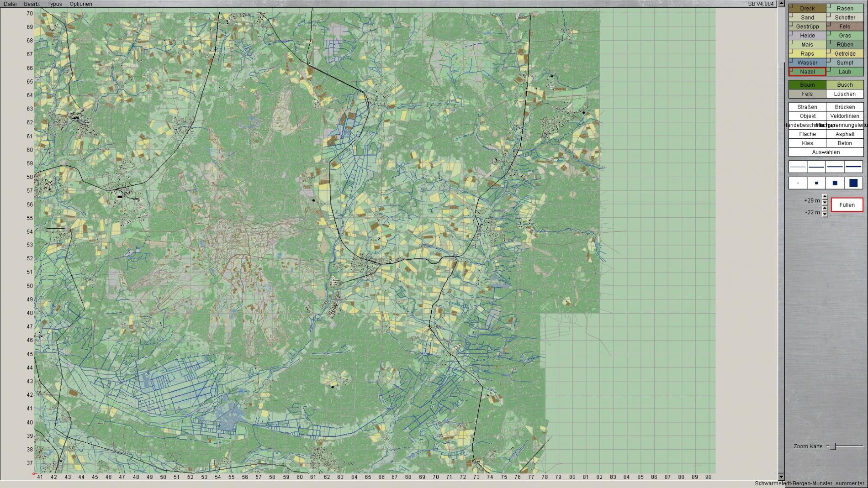Screen dimensions: 868x488
Task: Increase the +29 m height value
Action: (x=825, y=197)
